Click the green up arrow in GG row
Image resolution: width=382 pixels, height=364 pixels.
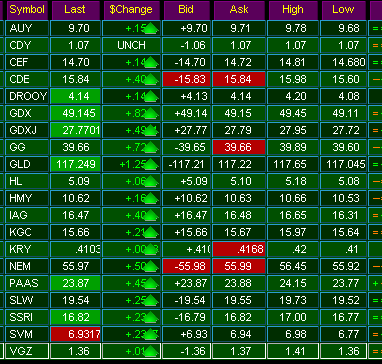151,147
